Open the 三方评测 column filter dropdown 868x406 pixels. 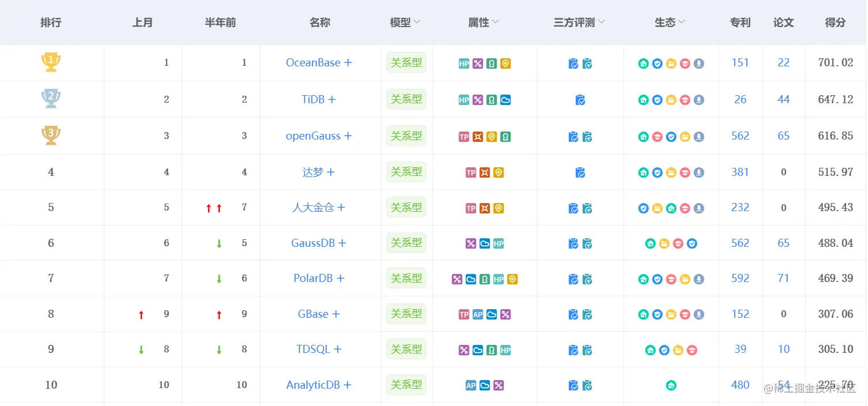[601, 22]
